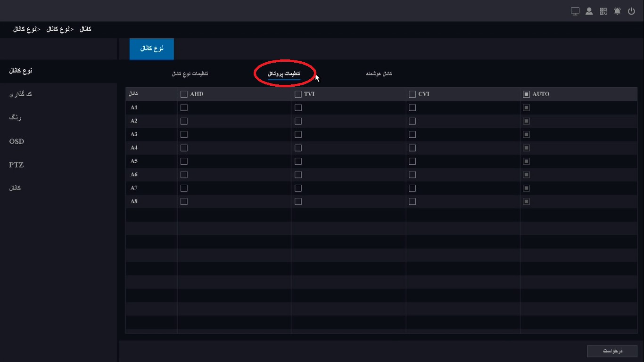Toggle AUTO for channel A8
Image resolution: width=644 pixels, height=362 pixels.
coord(527,202)
